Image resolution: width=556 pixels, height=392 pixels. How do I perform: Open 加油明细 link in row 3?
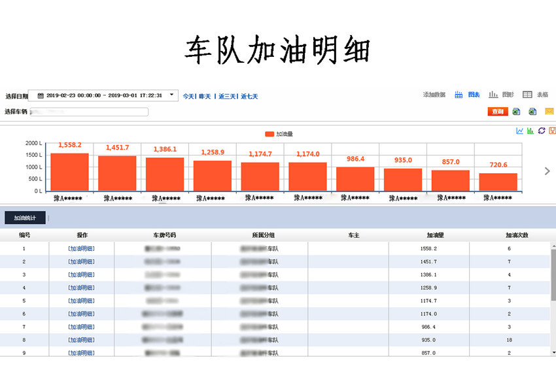[81, 275]
